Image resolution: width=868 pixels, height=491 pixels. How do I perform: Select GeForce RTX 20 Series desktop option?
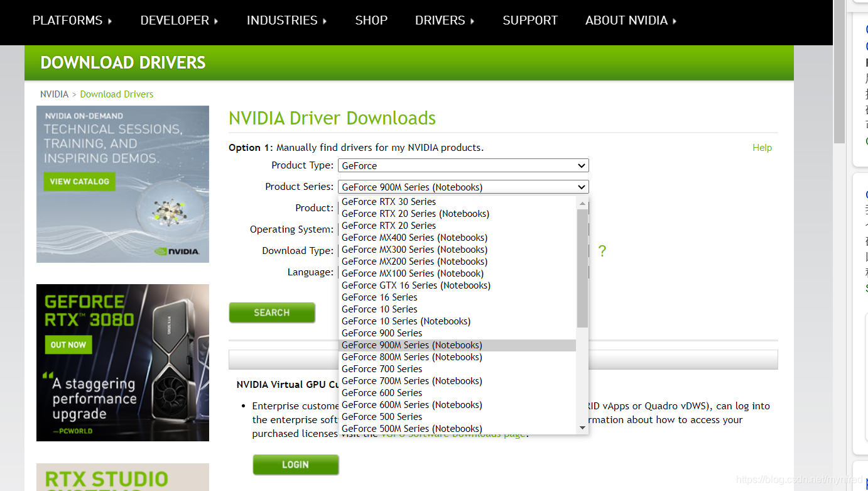(x=457, y=226)
